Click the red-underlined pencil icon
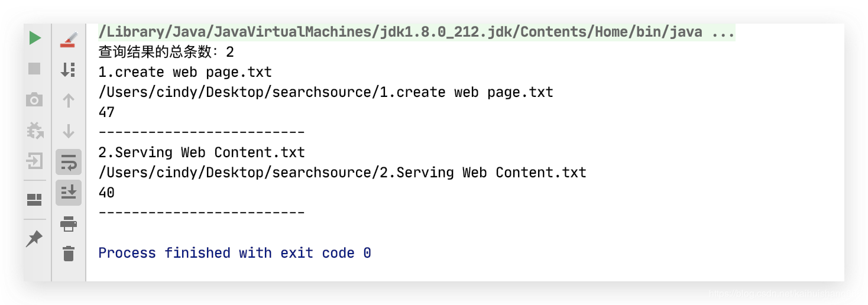The width and height of the screenshot is (868, 305). click(69, 40)
